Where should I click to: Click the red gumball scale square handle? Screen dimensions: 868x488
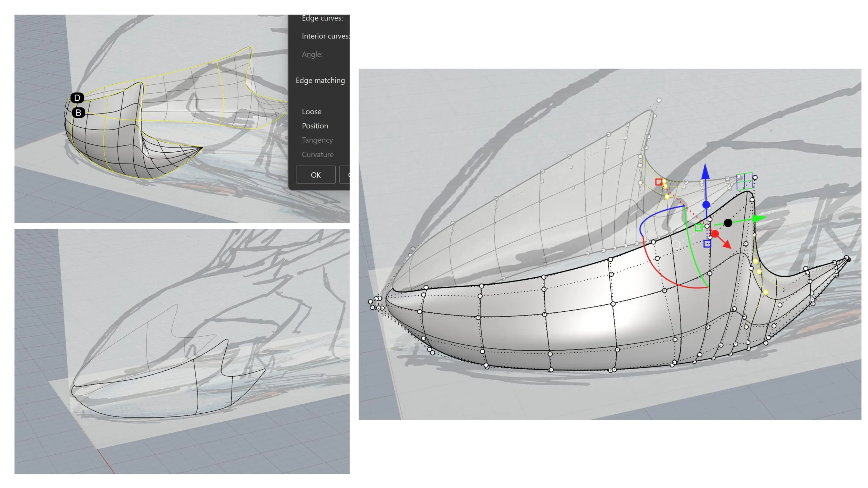pos(659,182)
